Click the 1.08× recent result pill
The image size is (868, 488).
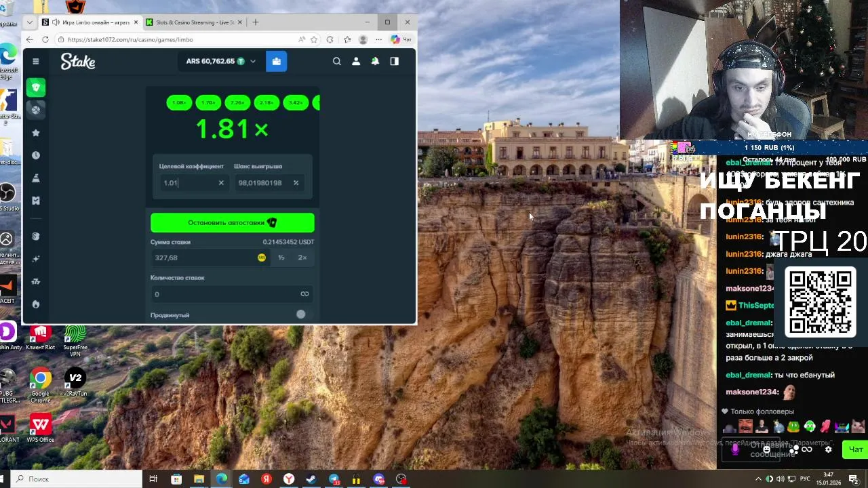pyautogui.click(x=179, y=102)
